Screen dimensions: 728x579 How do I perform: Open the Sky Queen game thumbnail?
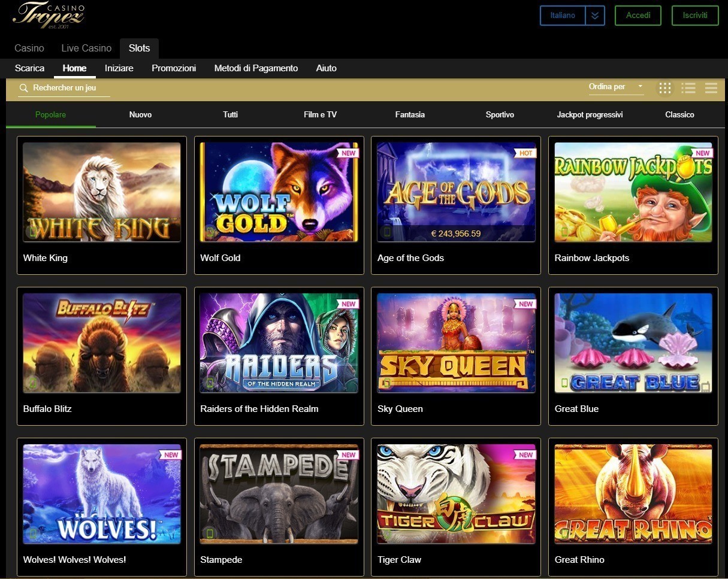(x=457, y=343)
